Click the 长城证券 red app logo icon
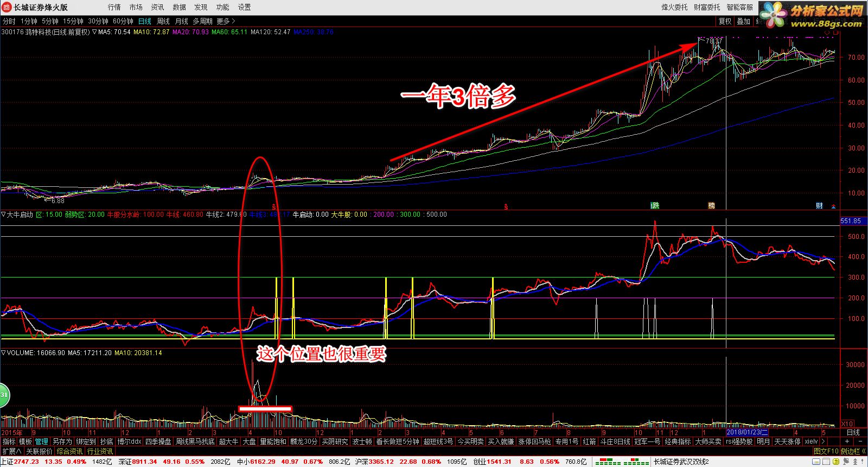This screenshot has width=868, height=467. pyautogui.click(x=7, y=7)
